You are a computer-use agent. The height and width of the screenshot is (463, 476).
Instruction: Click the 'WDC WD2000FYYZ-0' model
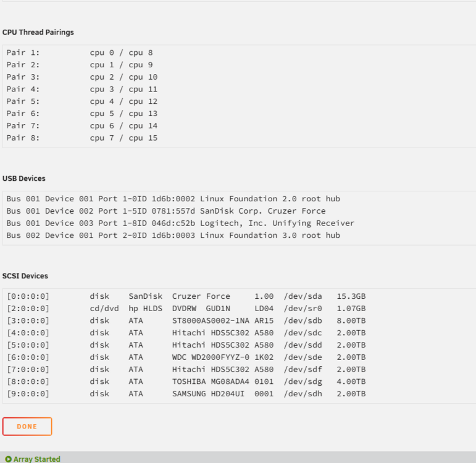point(211,357)
